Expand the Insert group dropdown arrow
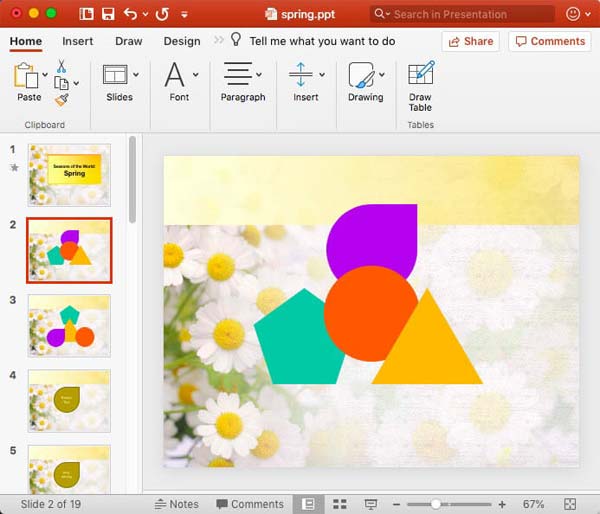The height and width of the screenshot is (514, 600). (322, 74)
